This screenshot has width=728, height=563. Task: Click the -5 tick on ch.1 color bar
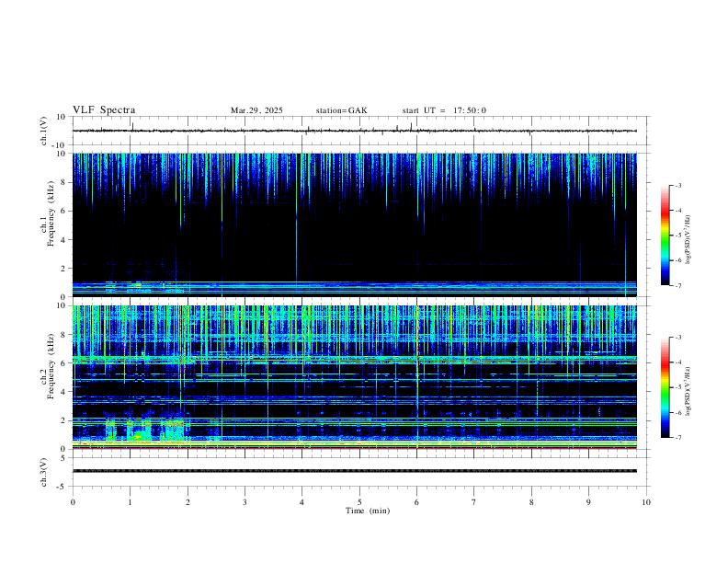pos(677,236)
